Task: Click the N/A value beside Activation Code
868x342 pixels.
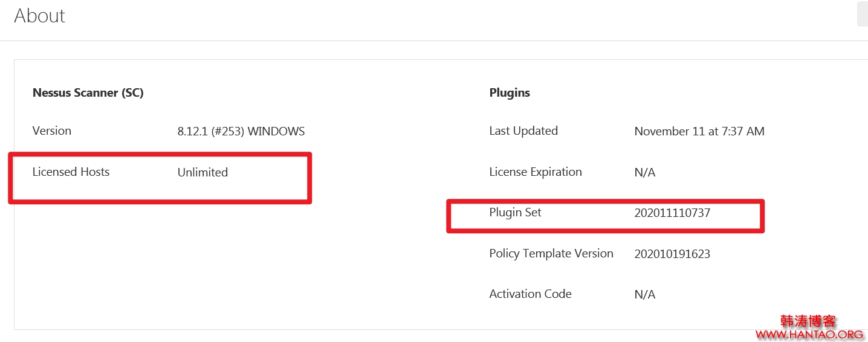Action: coord(645,295)
